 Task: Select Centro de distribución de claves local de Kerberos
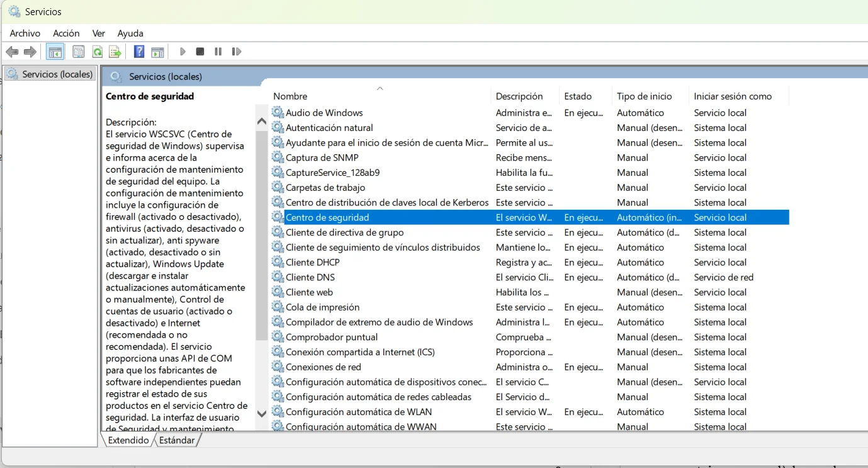pos(387,202)
